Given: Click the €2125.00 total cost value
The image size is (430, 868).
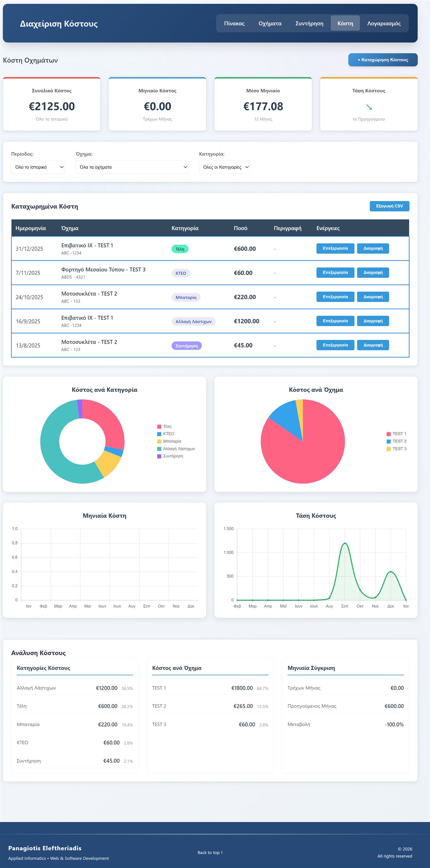Looking at the screenshot, I should [52, 106].
